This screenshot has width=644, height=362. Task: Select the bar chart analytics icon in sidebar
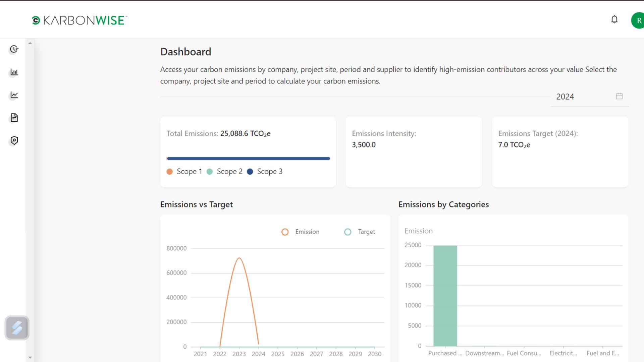13,72
